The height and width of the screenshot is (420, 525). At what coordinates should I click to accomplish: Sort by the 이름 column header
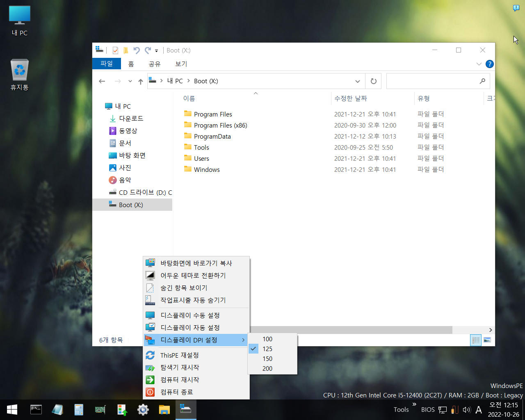coord(256,98)
